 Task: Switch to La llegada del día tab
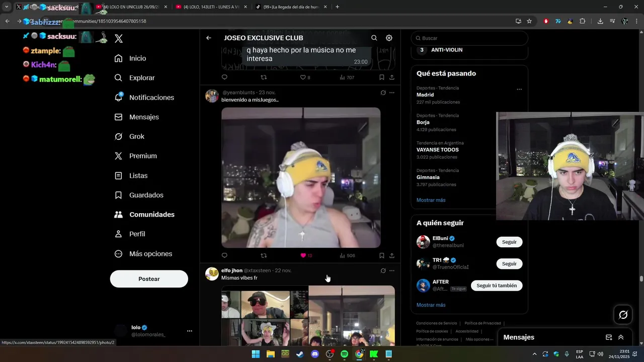291,7
